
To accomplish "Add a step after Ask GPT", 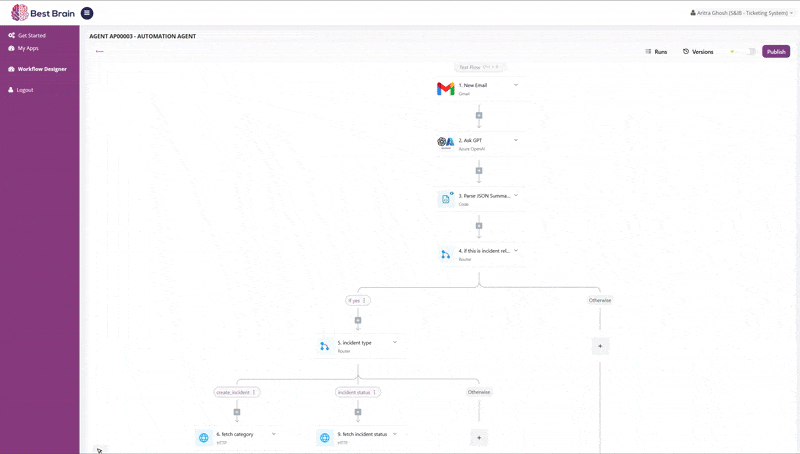I will [479, 171].
